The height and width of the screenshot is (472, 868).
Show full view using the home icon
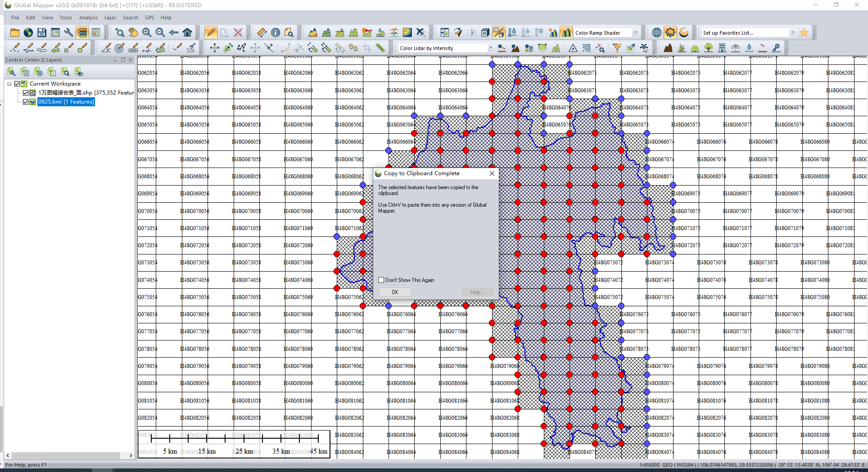click(x=187, y=32)
